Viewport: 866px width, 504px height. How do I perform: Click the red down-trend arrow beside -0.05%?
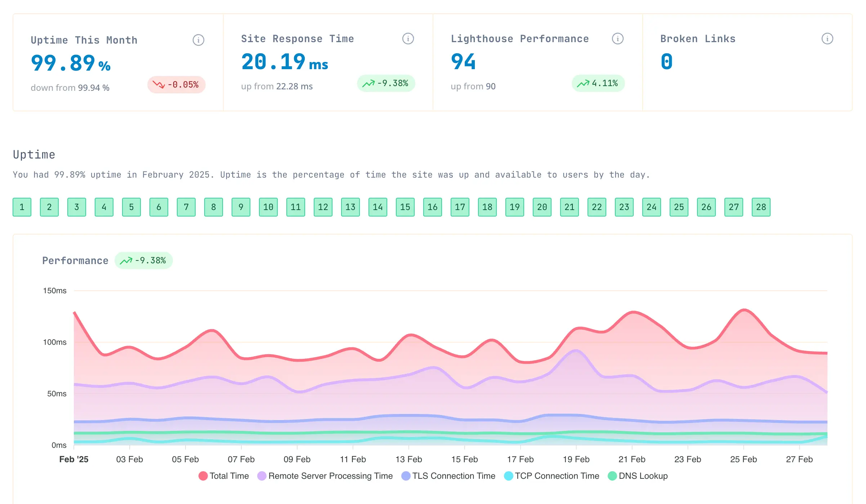tap(159, 85)
